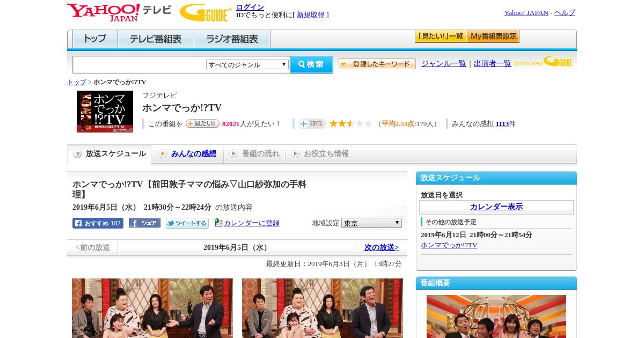This screenshot has width=644, height=338.
Task: Click the right studio cast photo
Action: coord(323,308)
